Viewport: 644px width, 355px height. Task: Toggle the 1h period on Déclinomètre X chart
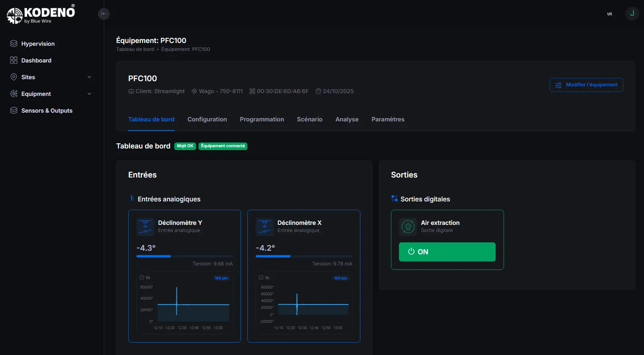coord(264,278)
